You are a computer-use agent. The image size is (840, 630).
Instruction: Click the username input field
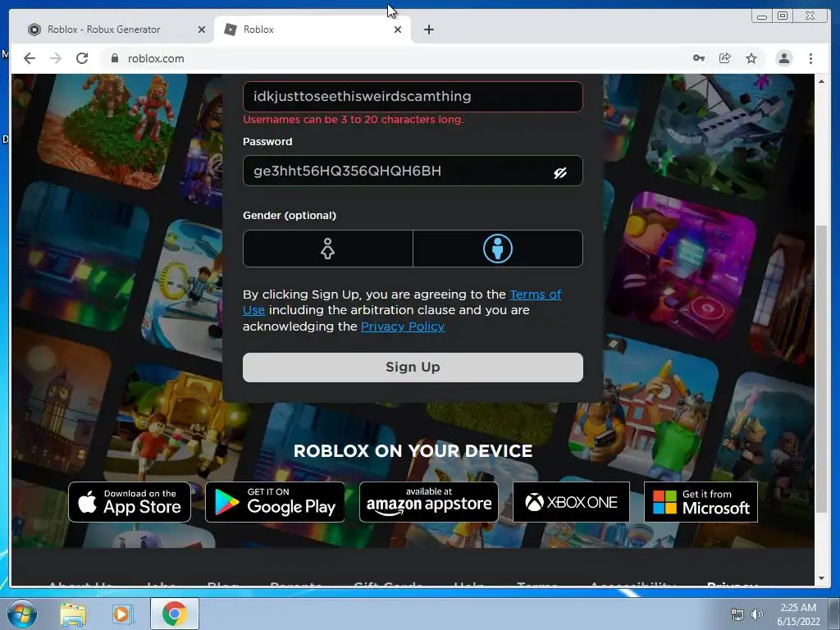coord(413,97)
